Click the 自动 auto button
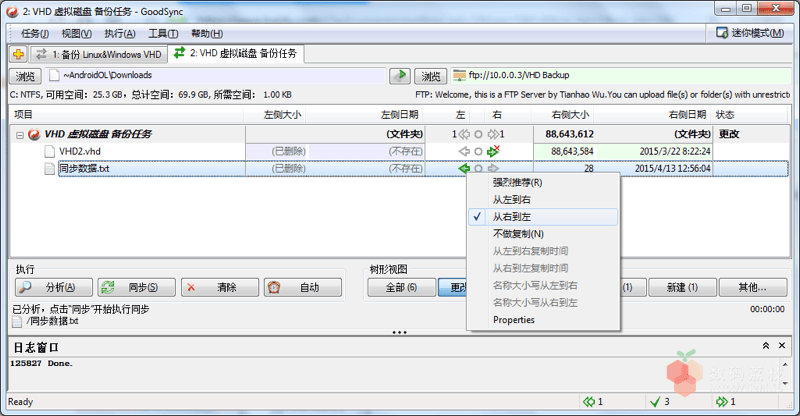The height and width of the screenshot is (416, 800). click(303, 287)
